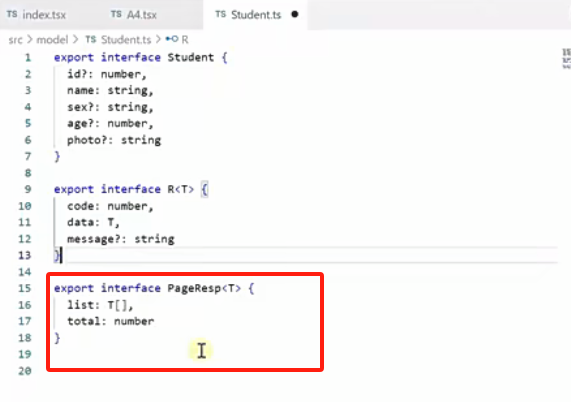571x402 pixels.
Task: Click the 'interface' keyword on line 15
Action: click(x=131, y=288)
